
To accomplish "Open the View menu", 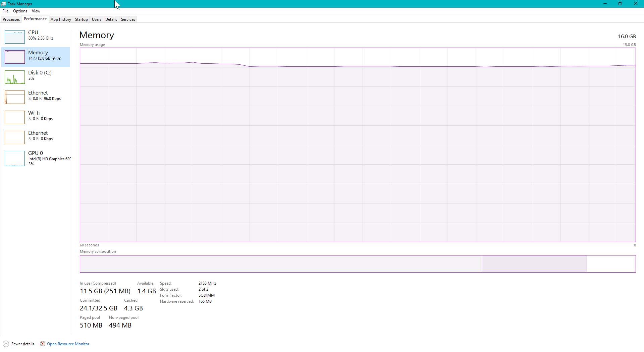I will tap(36, 11).
